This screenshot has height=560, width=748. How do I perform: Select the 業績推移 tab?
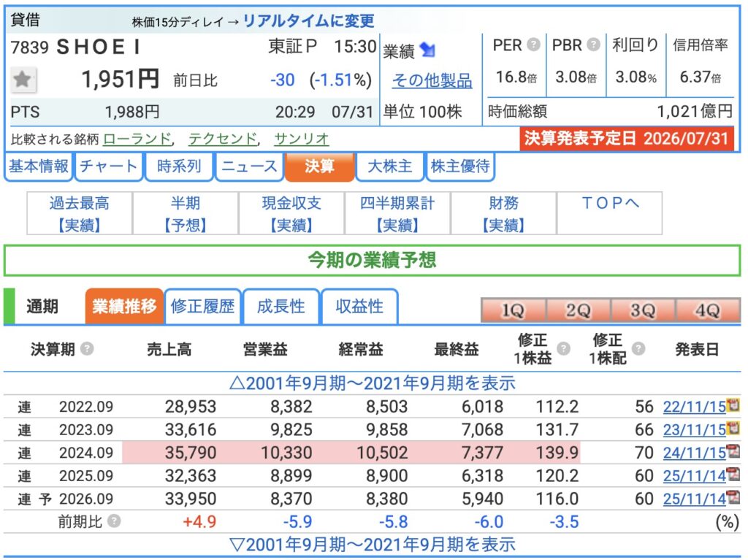(x=124, y=306)
